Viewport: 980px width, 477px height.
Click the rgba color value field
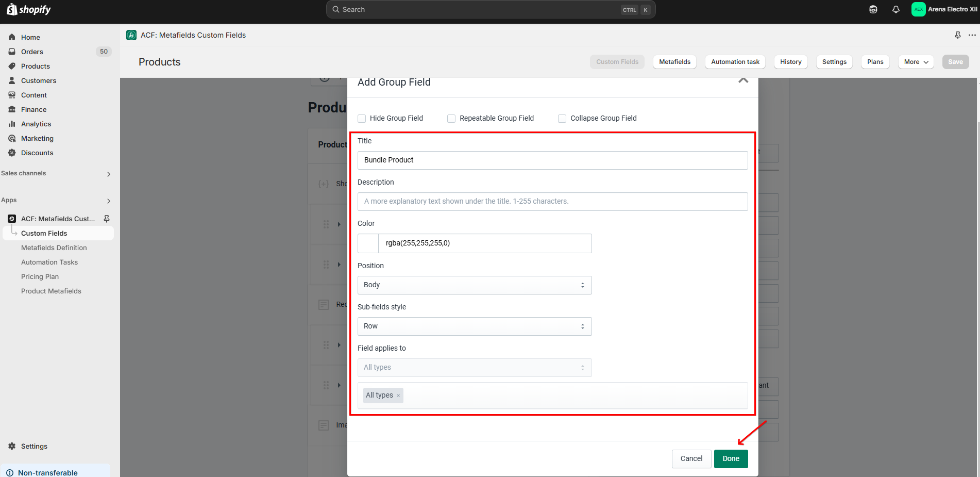pyautogui.click(x=485, y=243)
